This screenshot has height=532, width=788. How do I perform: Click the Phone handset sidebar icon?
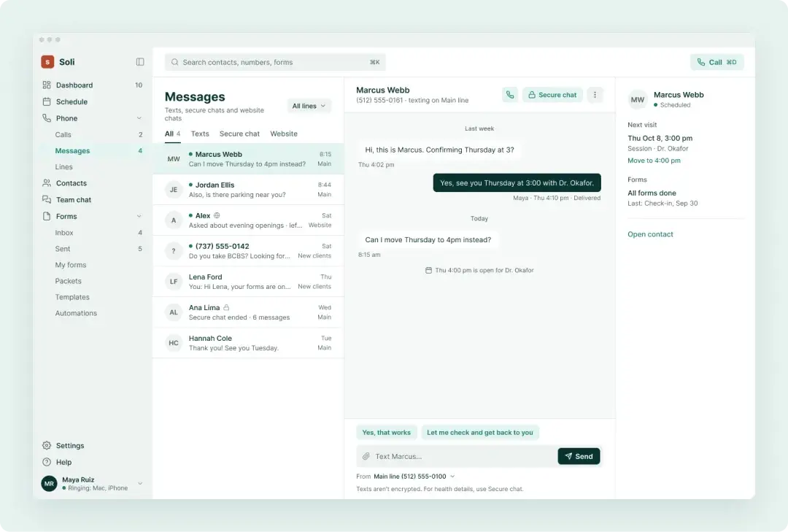(47, 118)
